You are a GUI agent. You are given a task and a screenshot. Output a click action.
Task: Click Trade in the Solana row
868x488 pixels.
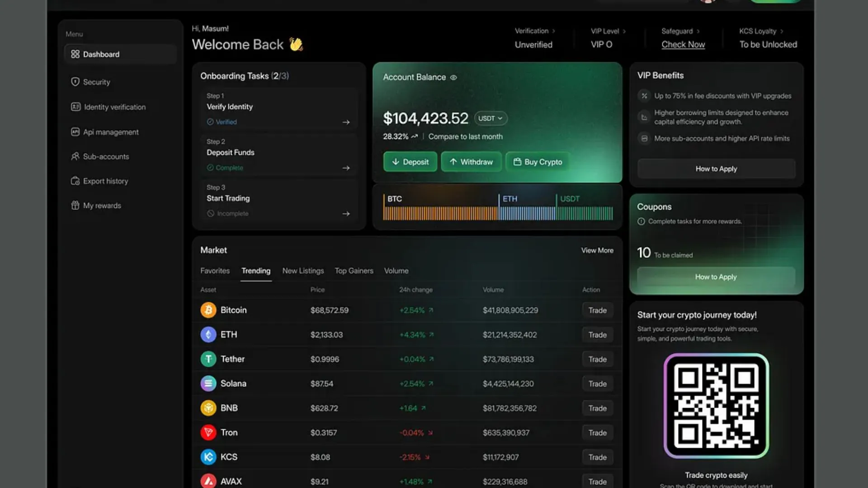(x=597, y=383)
